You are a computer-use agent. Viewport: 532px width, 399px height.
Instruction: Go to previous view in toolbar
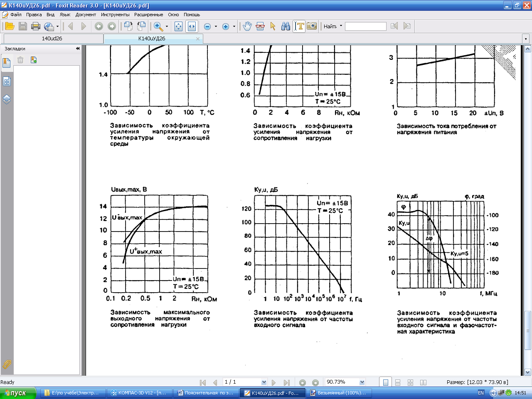(99, 26)
